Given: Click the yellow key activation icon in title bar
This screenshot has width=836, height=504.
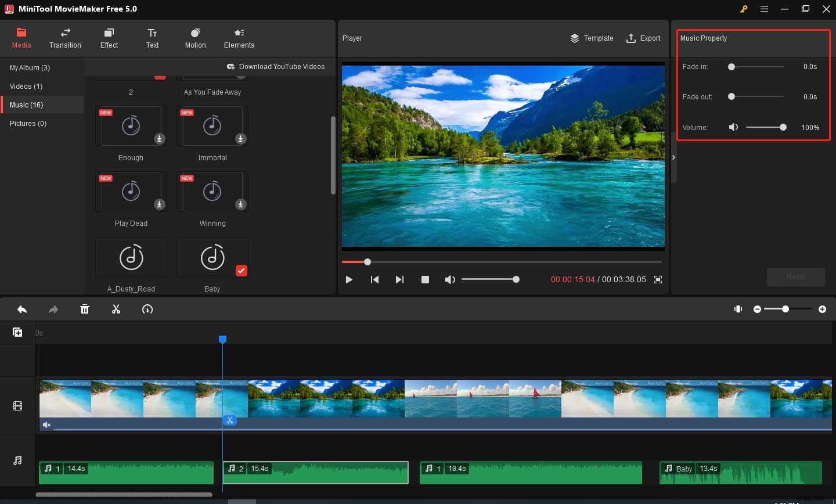Looking at the screenshot, I should click(744, 9).
